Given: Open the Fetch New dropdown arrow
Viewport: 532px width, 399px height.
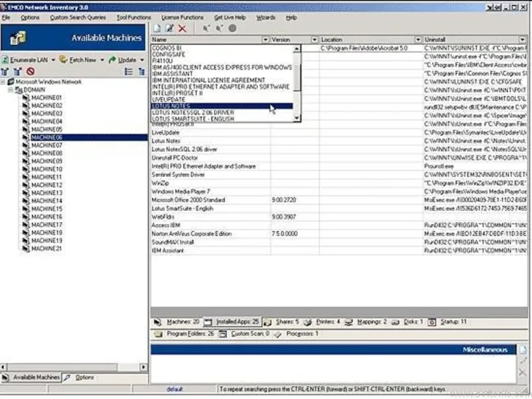Looking at the screenshot, I should click(x=102, y=60).
